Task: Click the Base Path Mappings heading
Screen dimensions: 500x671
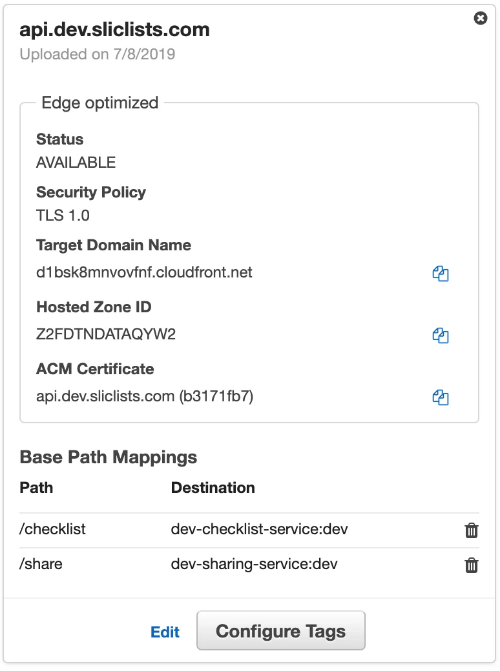Action: click(108, 457)
